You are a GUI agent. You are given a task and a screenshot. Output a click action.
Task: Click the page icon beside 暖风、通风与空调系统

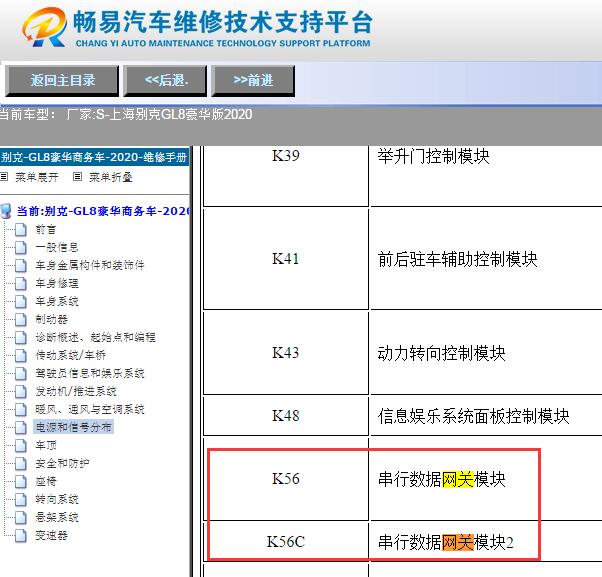click(21, 409)
